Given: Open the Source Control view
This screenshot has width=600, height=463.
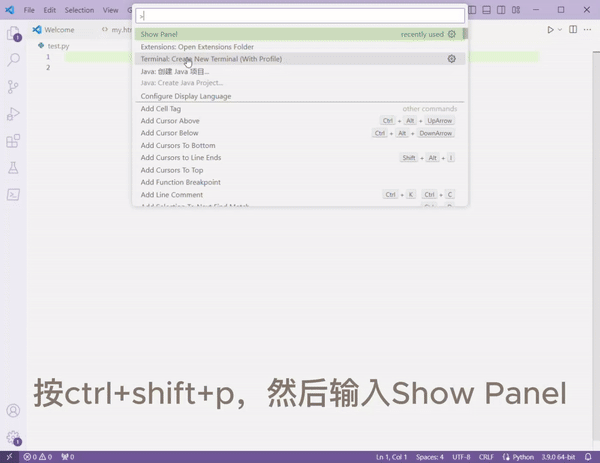Looking at the screenshot, I should tap(13, 87).
